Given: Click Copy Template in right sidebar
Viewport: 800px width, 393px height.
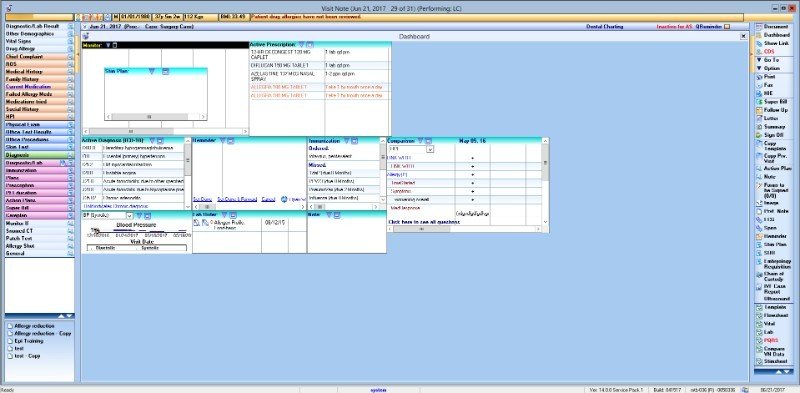Looking at the screenshot, I should (771, 145).
